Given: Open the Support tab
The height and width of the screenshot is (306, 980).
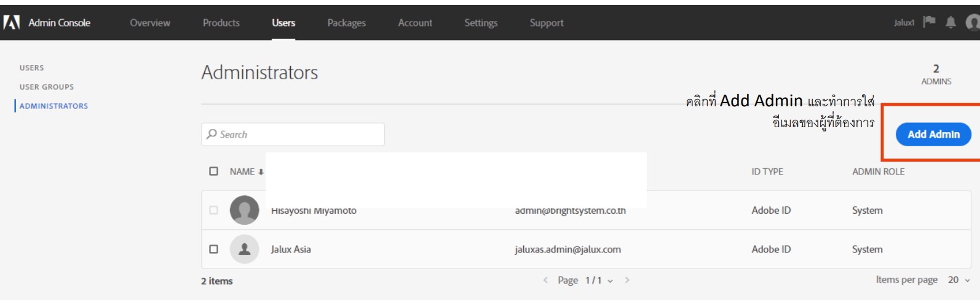Looking at the screenshot, I should tap(547, 23).
